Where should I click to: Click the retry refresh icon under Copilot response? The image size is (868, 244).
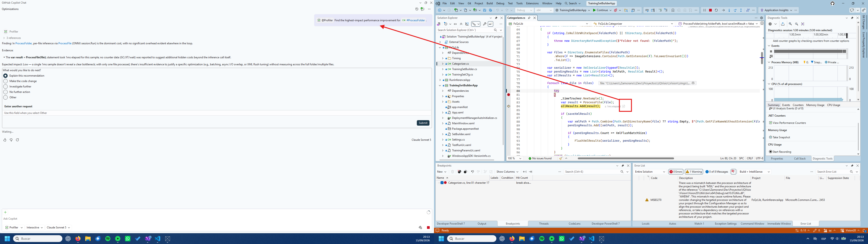pyautogui.click(x=18, y=140)
